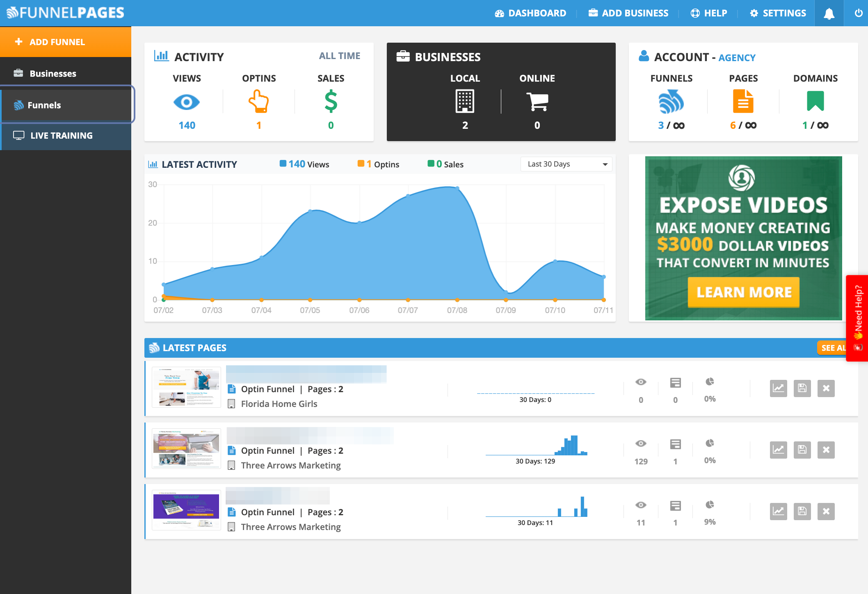The width and height of the screenshot is (868, 594).
Task: Click the power logout icon
Action: coord(858,13)
